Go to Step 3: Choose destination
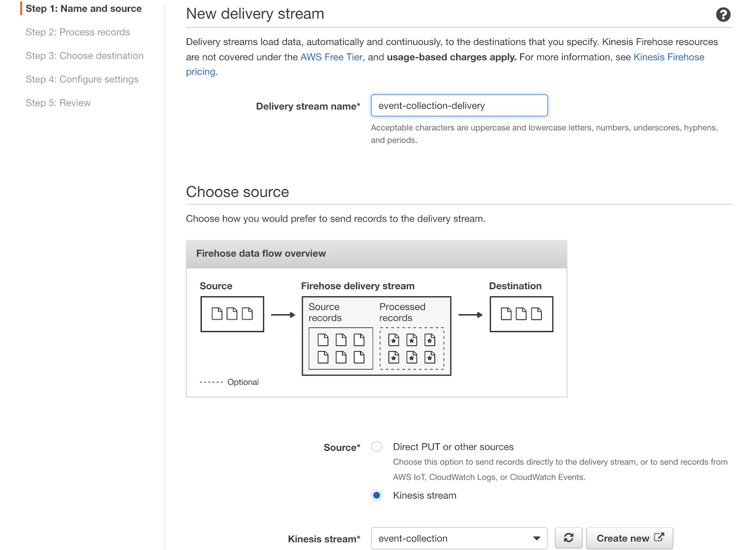The image size is (756, 550). [x=85, y=56]
